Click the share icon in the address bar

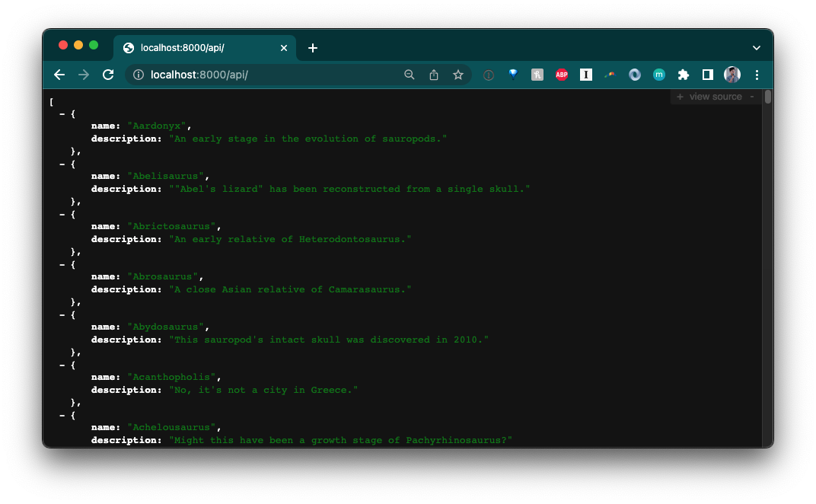pyautogui.click(x=434, y=75)
